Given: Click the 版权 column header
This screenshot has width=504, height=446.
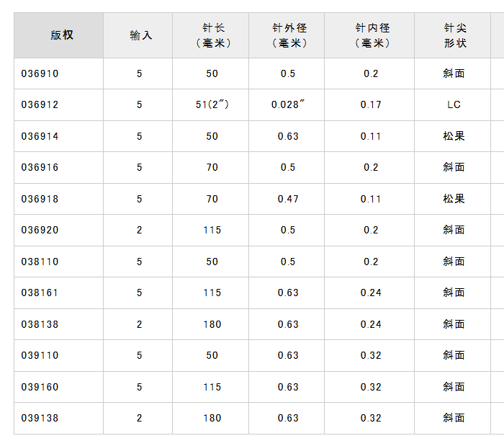Looking at the screenshot, I should (x=59, y=35).
